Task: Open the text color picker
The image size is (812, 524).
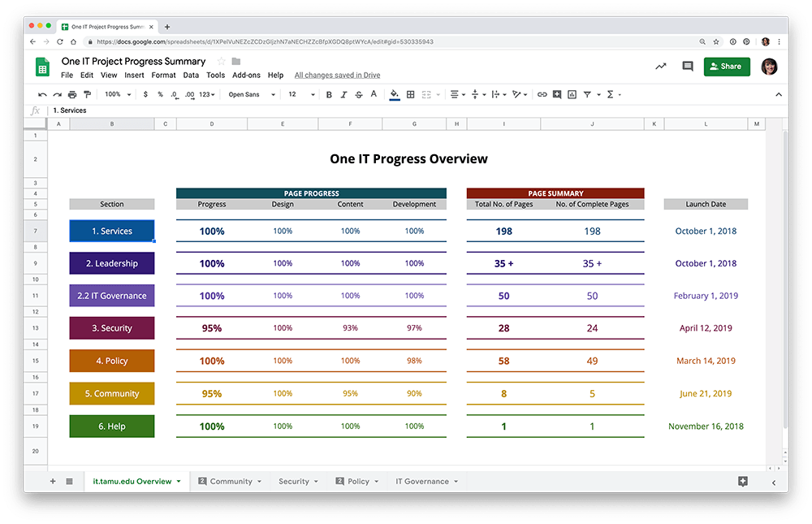Action: point(374,94)
